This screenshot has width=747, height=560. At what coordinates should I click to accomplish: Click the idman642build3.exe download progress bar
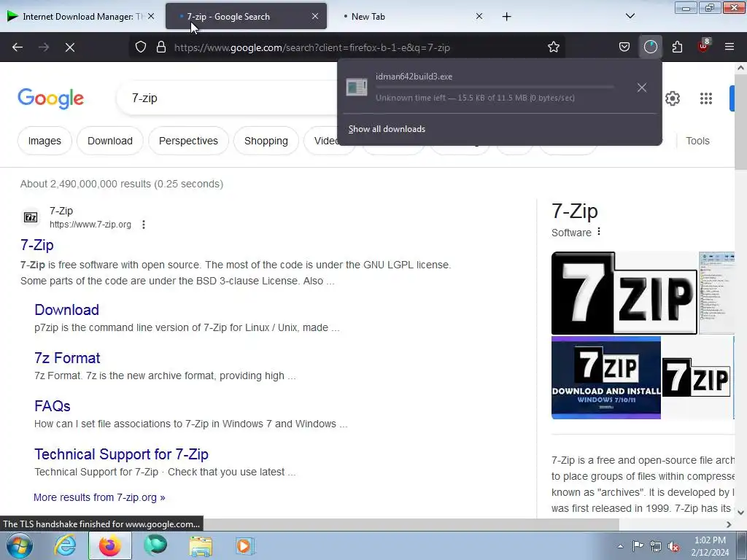coord(495,87)
